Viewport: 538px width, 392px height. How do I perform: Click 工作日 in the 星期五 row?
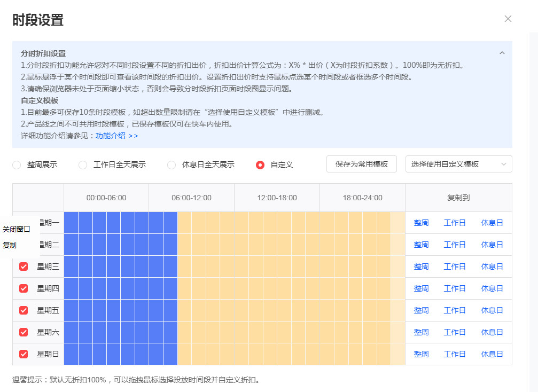click(x=455, y=310)
